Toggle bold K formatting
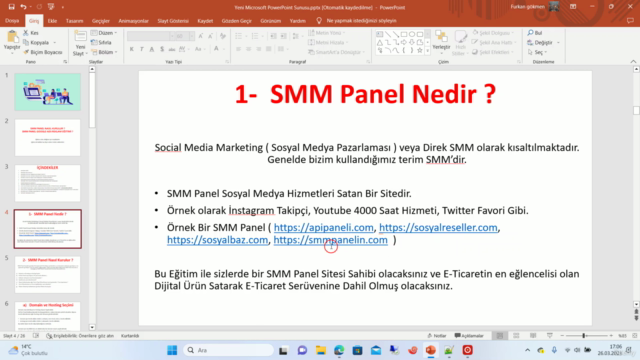This screenshot has width=640, height=360. [x=131, y=49]
